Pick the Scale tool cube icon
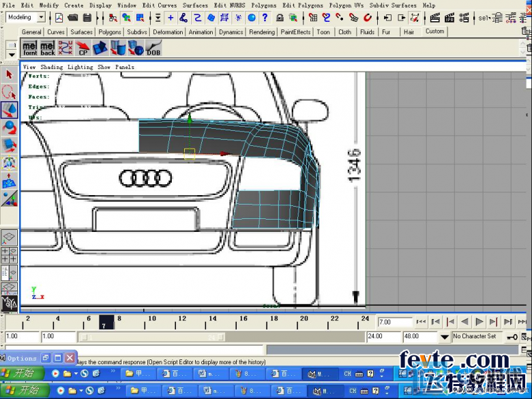 click(9, 145)
